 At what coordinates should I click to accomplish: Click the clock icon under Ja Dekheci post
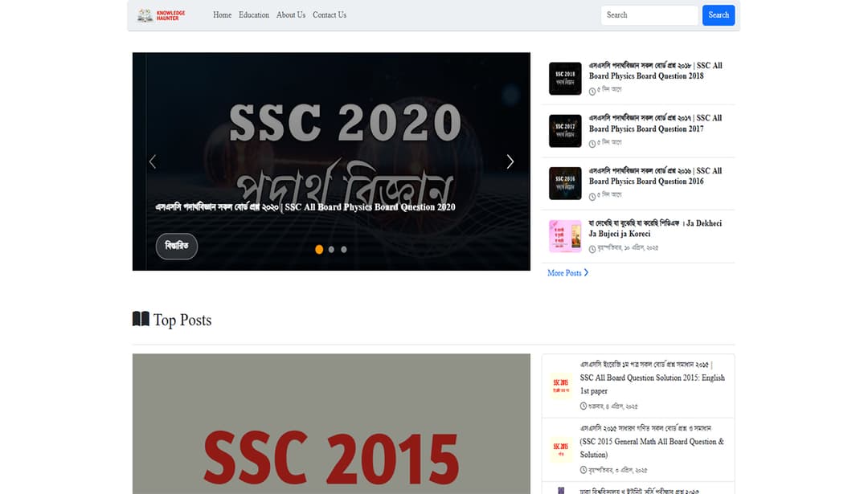coord(592,249)
